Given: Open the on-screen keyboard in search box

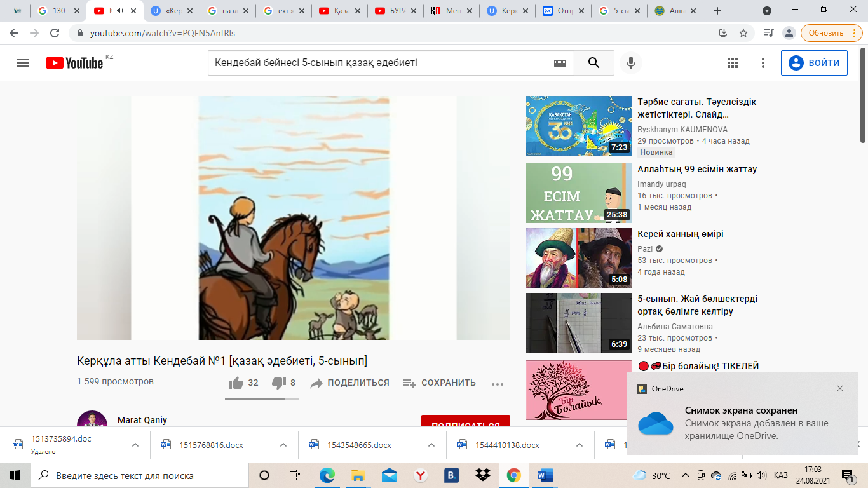Looking at the screenshot, I should click(x=560, y=63).
